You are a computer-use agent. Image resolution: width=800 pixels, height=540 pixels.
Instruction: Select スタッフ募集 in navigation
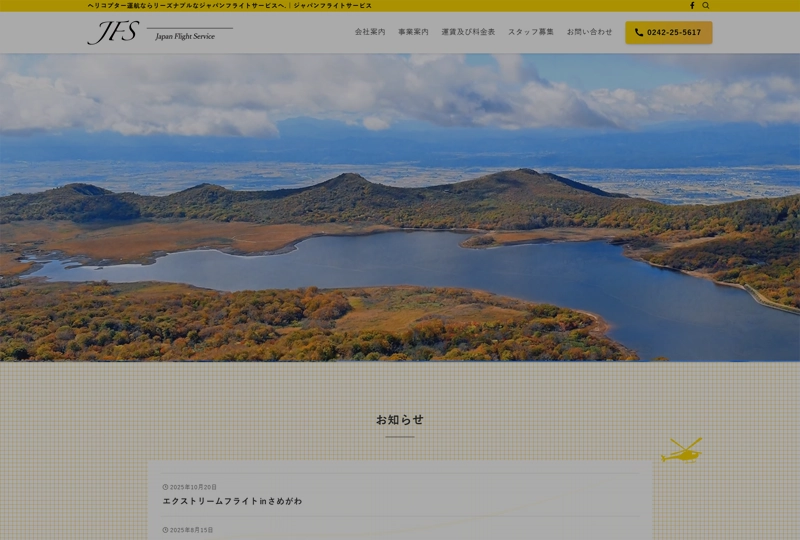pyautogui.click(x=530, y=32)
